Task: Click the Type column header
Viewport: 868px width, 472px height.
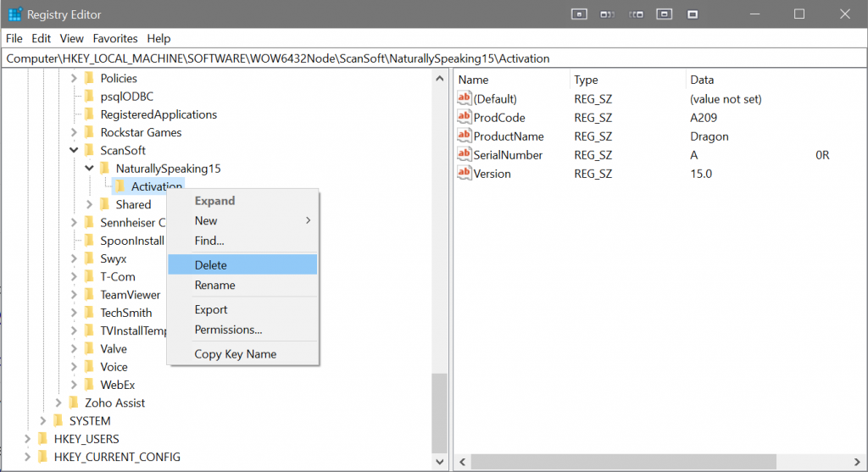Action: 628,80
